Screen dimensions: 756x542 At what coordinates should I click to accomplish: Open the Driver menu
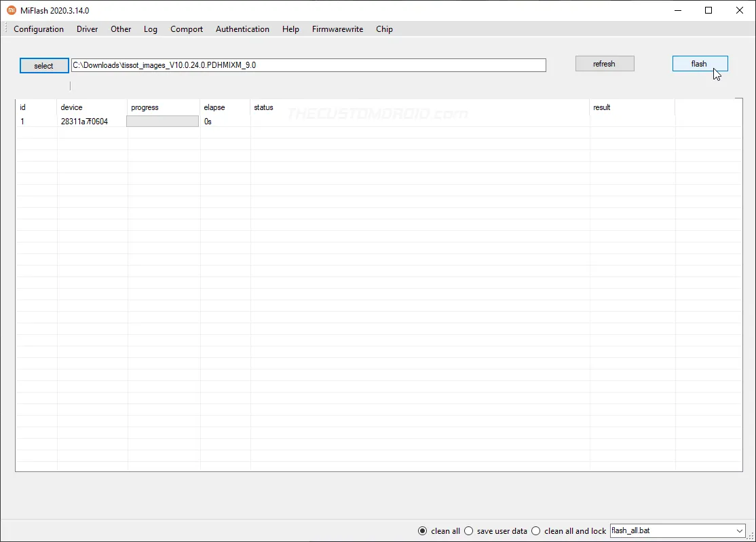click(87, 29)
